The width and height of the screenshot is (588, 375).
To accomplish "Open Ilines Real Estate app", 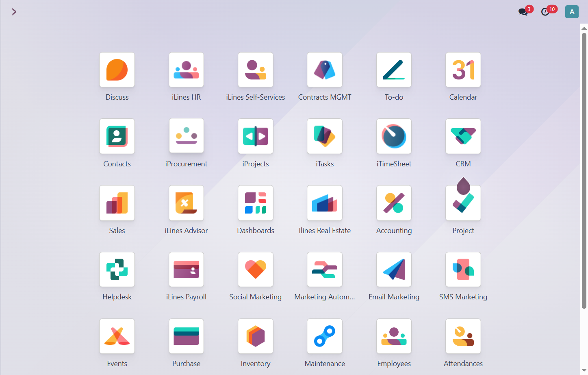I will pos(325,203).
